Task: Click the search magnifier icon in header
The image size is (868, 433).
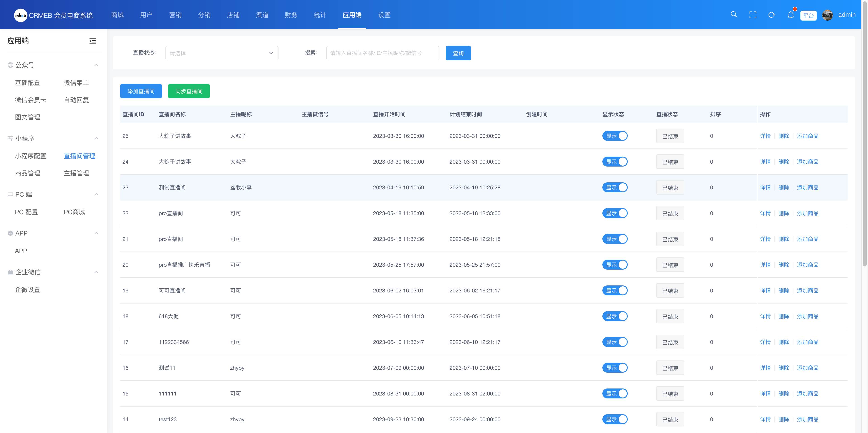Action: tap(734, 14)
